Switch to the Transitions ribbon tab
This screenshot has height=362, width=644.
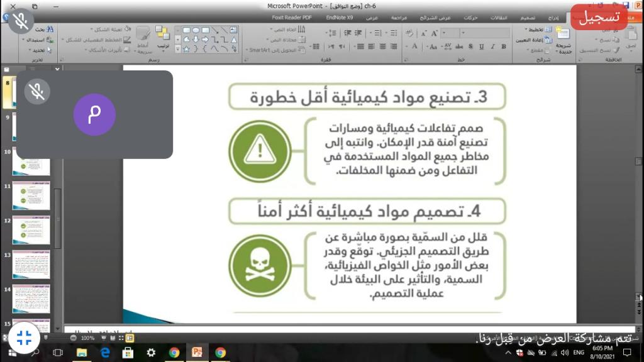[x=501, y=17]
